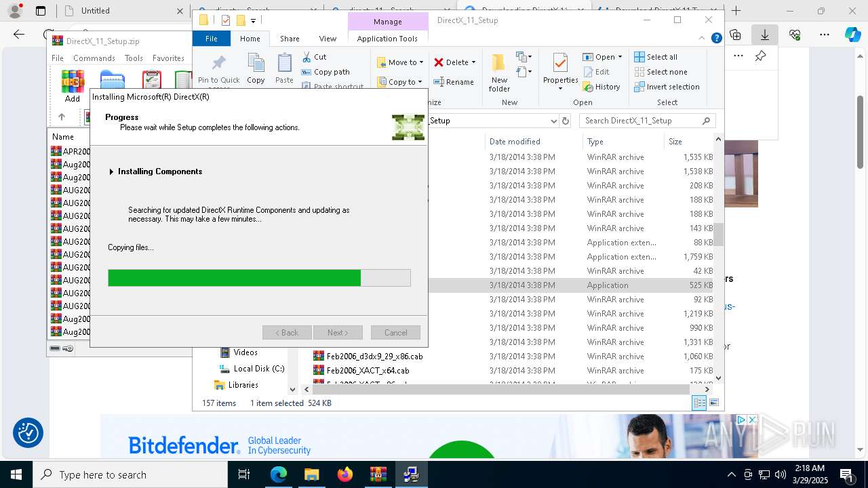Click Rename in the Organize group

[x=454, y=82]
